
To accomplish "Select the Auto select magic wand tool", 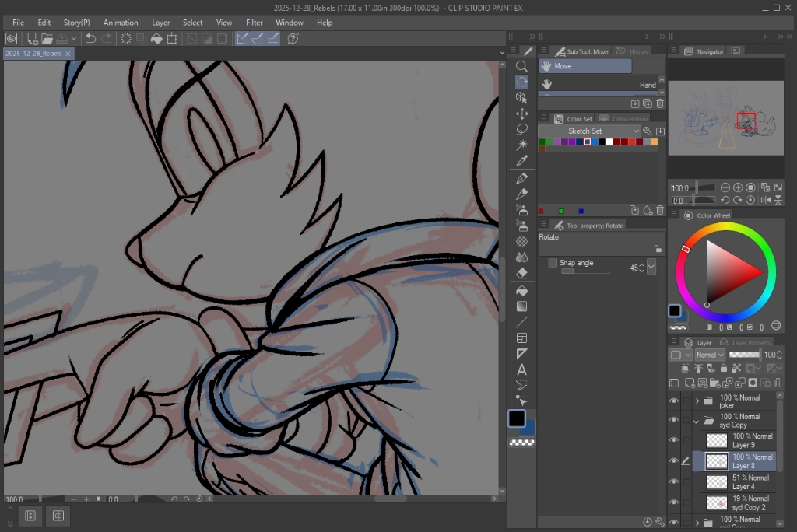I will click(521, 145).
